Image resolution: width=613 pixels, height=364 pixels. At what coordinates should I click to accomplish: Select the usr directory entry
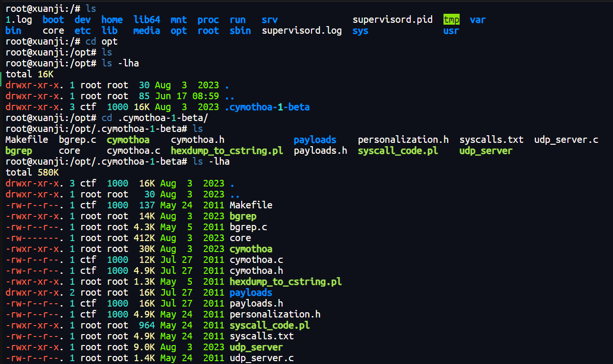coord(452,31)
